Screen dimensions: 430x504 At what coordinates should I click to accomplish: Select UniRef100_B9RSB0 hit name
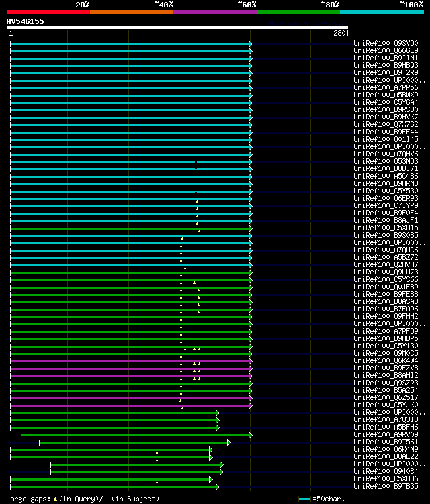(386, 109)
